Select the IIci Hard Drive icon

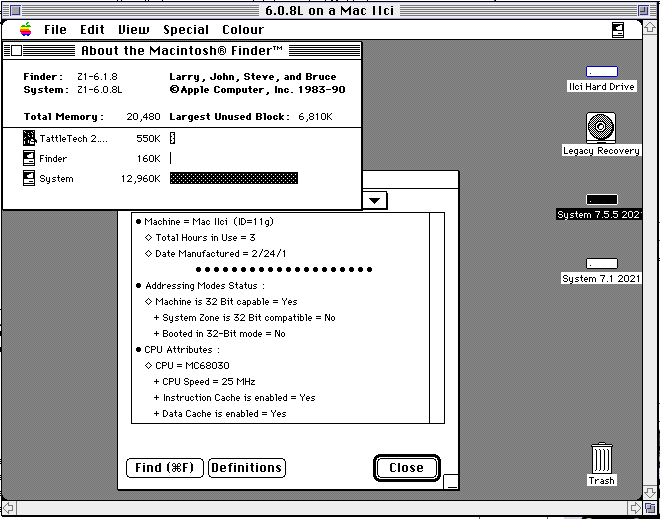(x=601, y=72)
